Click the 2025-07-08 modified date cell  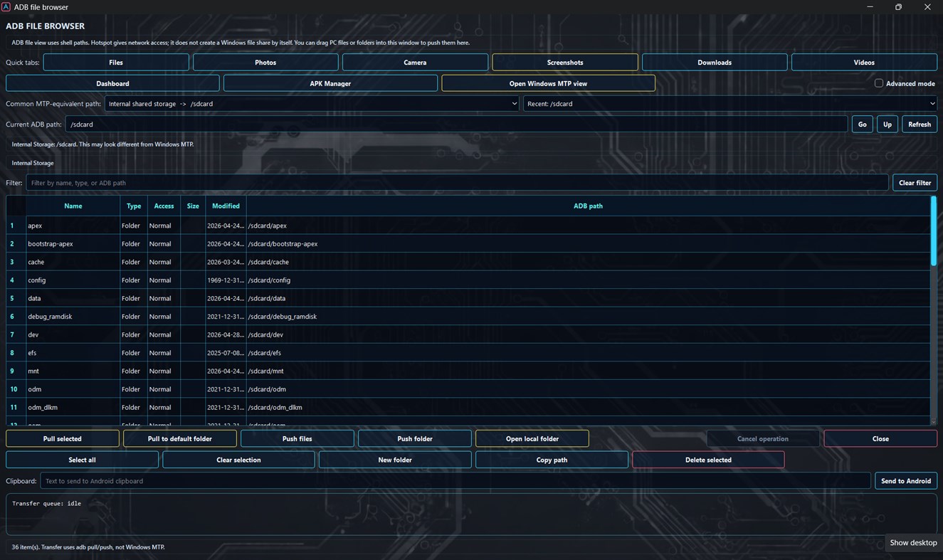tap(226, 353)
